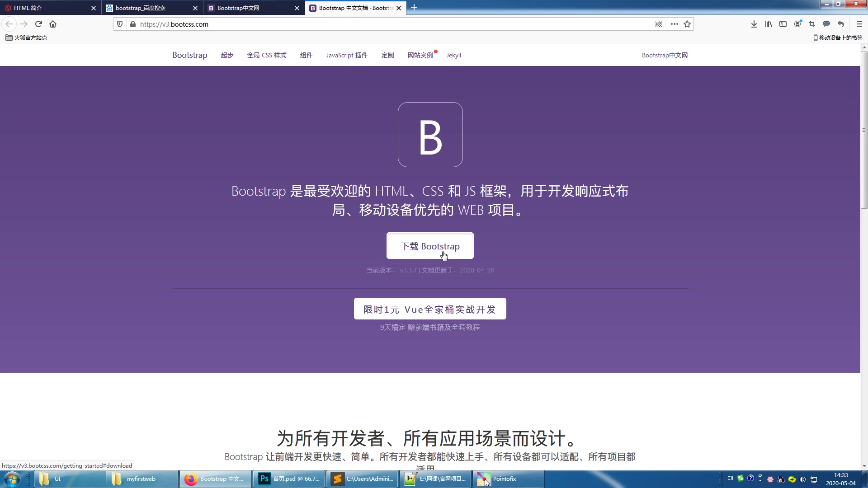868x488 pixels.
Task: Click the Bootstrap中文网 navbar link
Action: coord(665,55)
